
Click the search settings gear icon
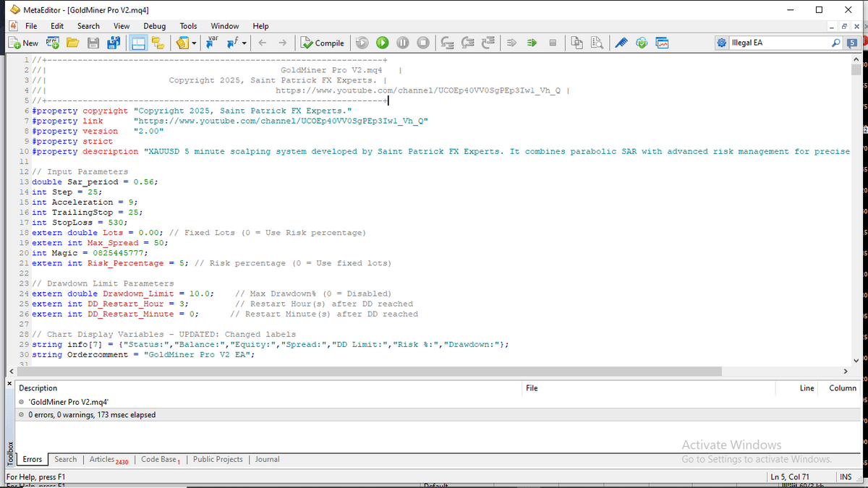722,43
